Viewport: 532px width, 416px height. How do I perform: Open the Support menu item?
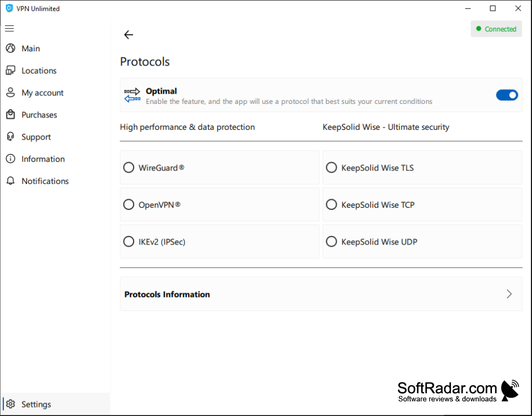point(55,137)
